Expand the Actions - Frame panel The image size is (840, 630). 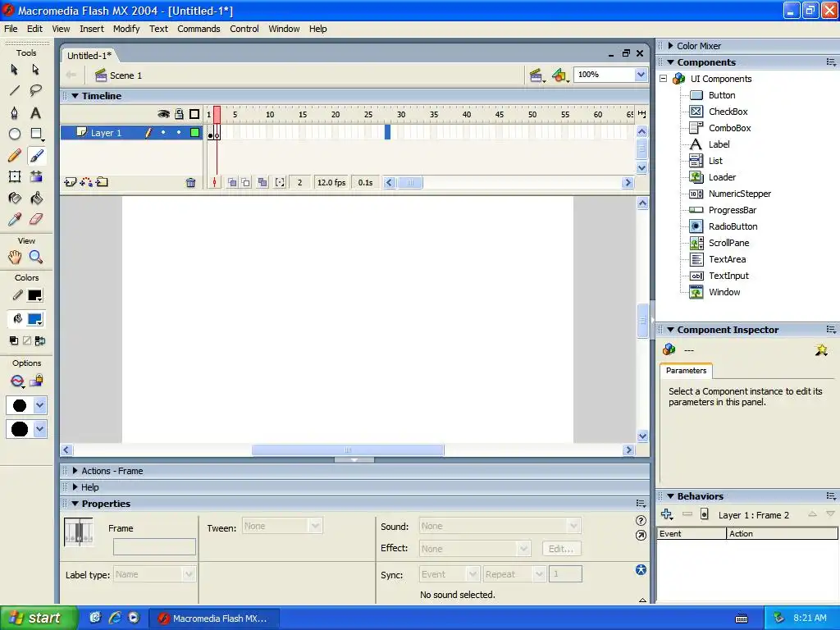coord(75,471)
